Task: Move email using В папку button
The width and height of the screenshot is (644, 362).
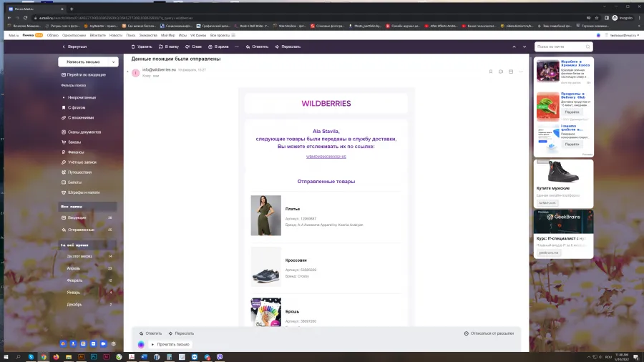Action: [x=169, y=47]
